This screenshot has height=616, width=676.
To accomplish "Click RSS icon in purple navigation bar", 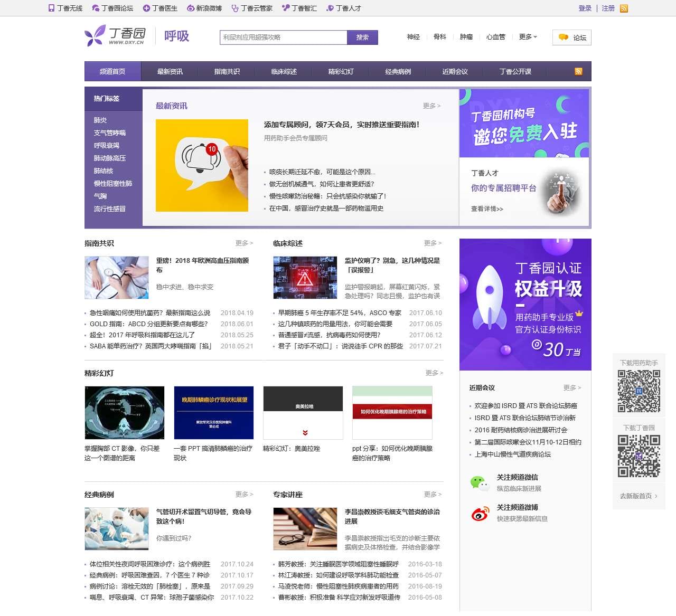I will tap(578, 71).
